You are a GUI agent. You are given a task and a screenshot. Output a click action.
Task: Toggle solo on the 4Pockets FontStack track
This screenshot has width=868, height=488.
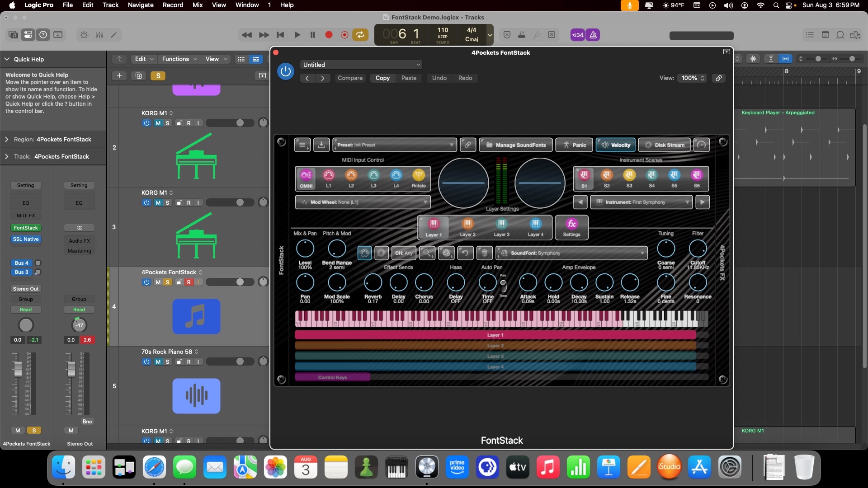click(x=167, y=282)
